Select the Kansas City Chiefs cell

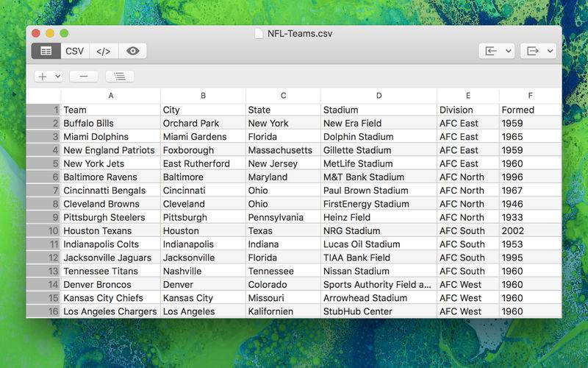coord(111,298)
